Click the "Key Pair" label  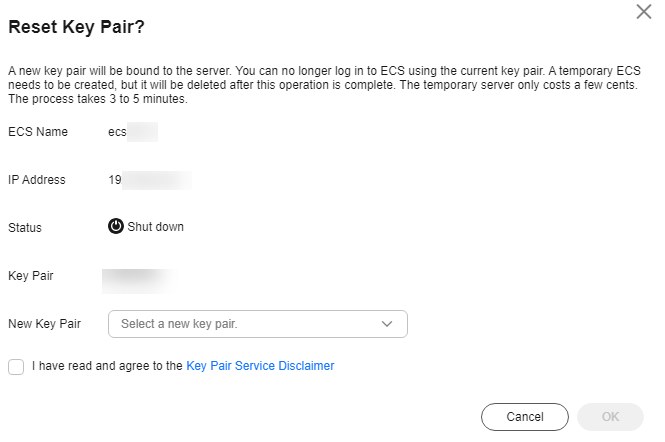coord(31,276)
